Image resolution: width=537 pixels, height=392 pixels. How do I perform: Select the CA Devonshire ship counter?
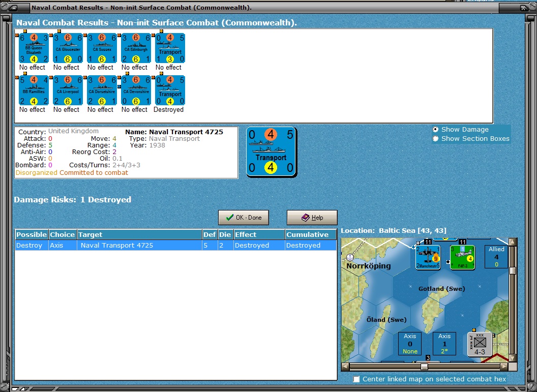(136, 91)
